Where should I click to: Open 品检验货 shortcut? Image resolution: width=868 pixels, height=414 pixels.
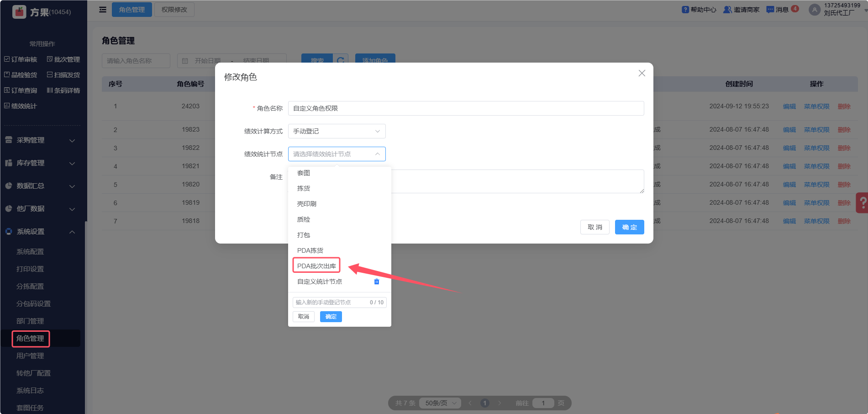pyautogui.click(x=21, y=75)
